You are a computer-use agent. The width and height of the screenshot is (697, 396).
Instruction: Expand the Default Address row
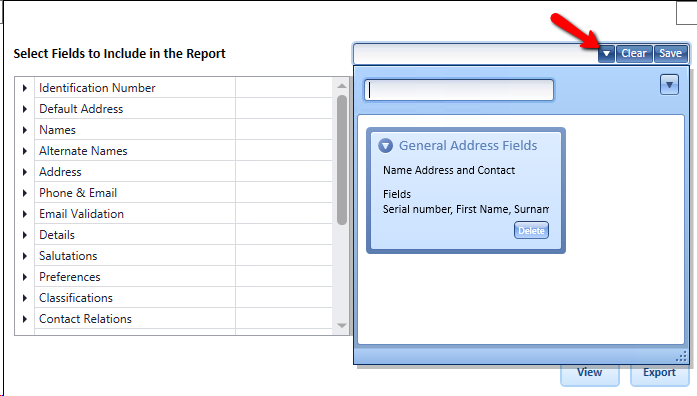25,109
